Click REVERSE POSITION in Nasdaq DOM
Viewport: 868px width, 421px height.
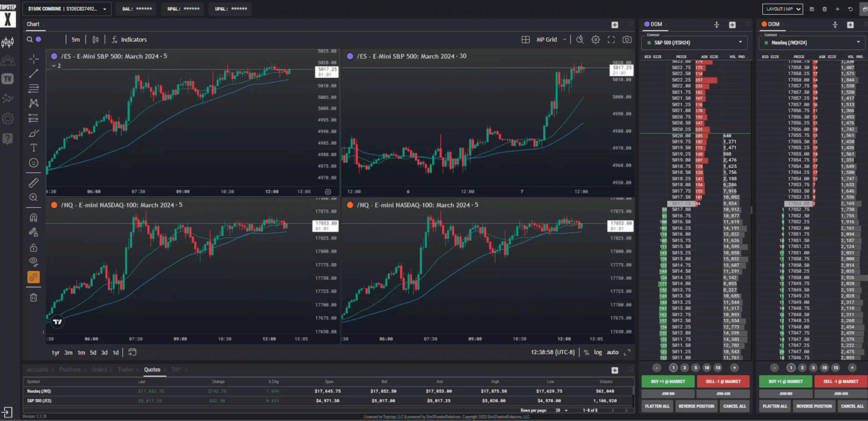click(x=813, y=406)
